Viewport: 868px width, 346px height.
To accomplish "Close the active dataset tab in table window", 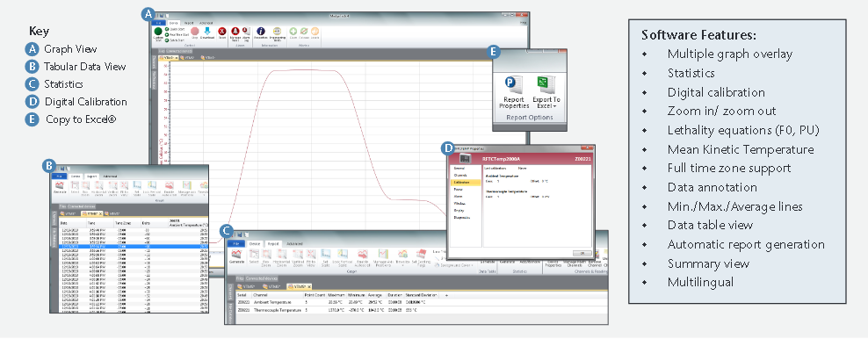I will [101, 213].
